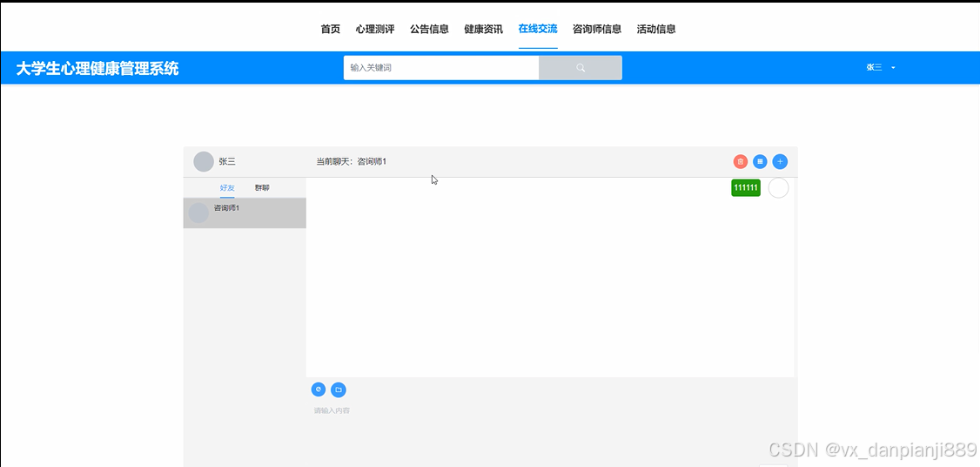Click the sender avatar beside the 111111 message
This screenshot has width=980, height=467.
coord(778,188)
